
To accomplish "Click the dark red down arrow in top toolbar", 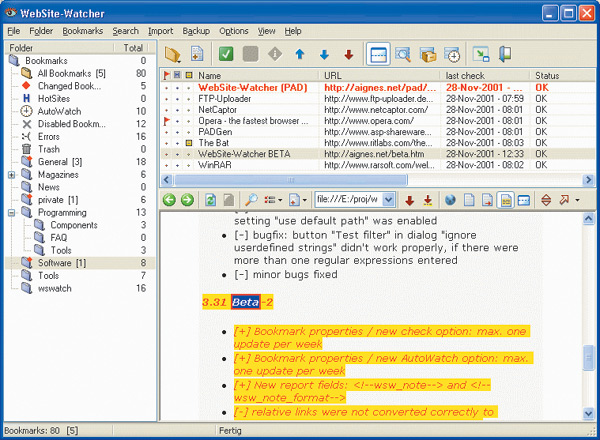I will 349,54.
